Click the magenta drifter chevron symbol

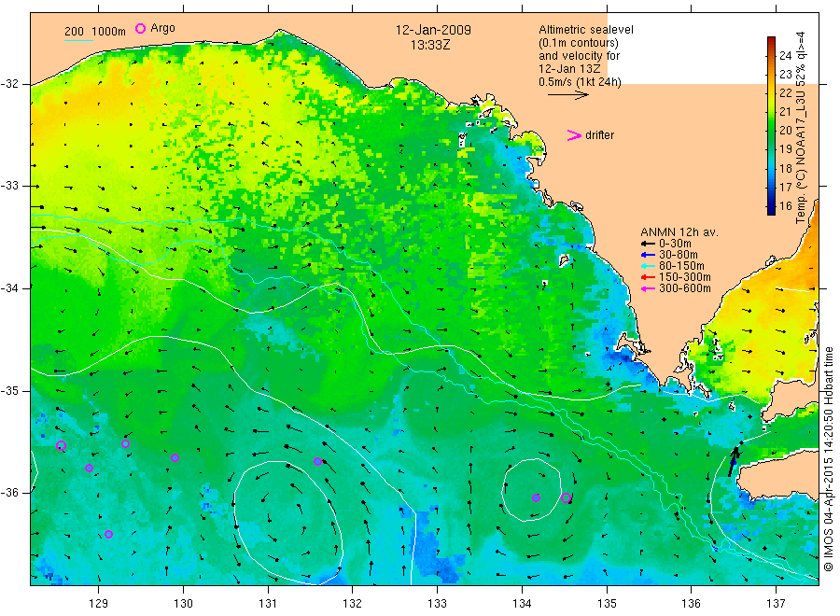(574, 135)
